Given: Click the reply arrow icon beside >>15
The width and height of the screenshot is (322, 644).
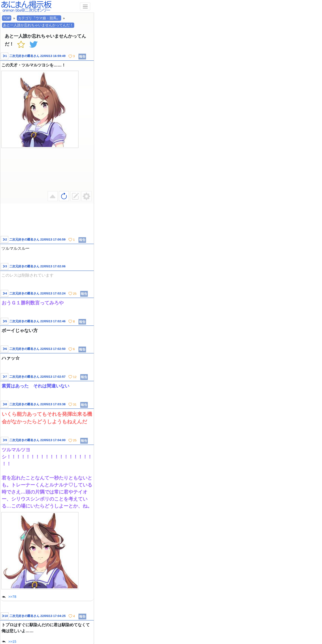Looking at the screenshot, I should 4,641.
